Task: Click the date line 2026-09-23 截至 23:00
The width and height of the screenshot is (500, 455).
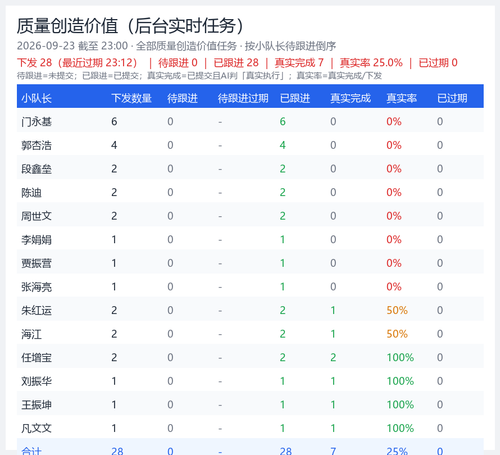Action: (x=72, y=46)
